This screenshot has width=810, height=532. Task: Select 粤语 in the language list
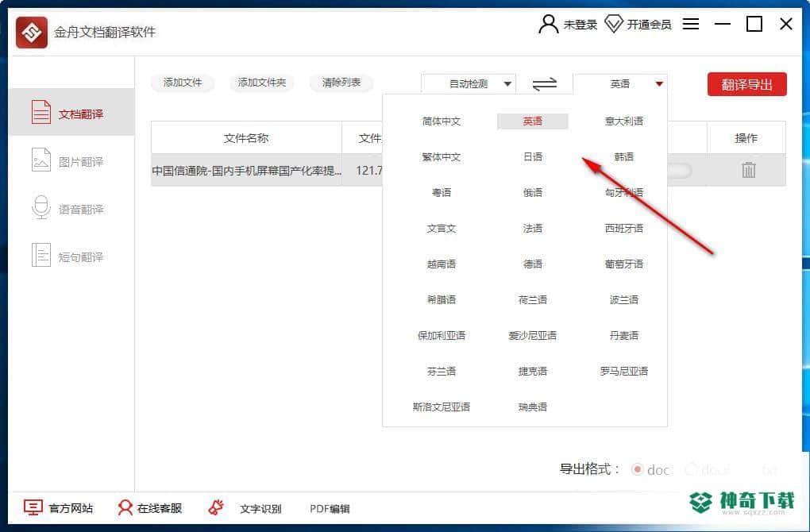point(442,193)
